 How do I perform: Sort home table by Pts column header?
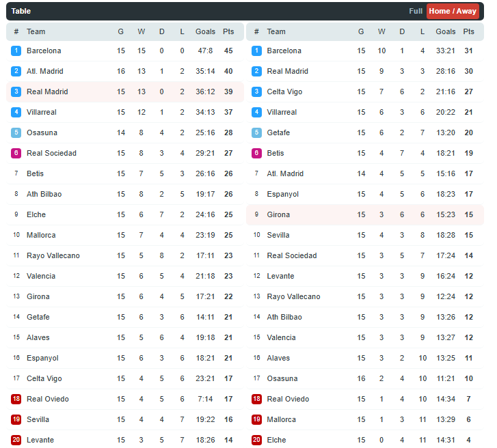(x=228, y=31)
